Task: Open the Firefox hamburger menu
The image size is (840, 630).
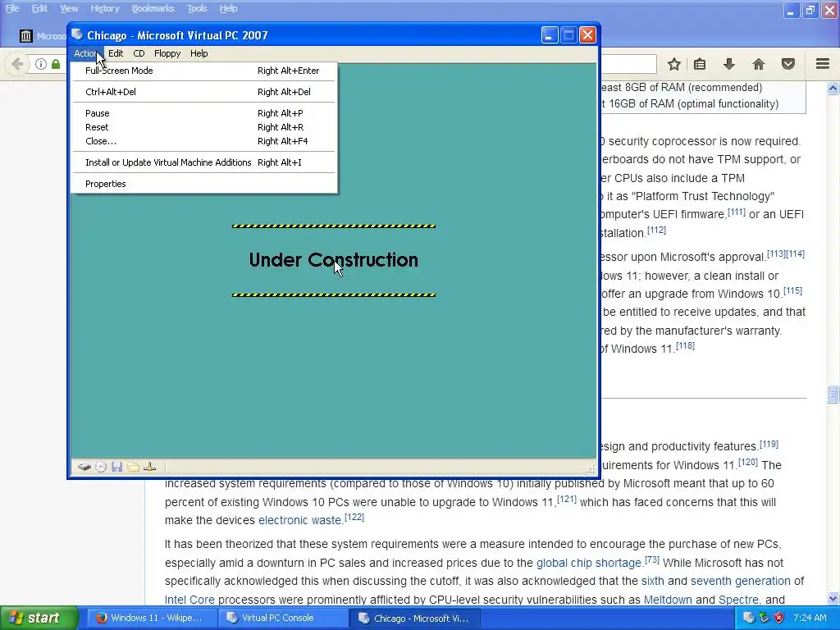Action: click(823, 64)
